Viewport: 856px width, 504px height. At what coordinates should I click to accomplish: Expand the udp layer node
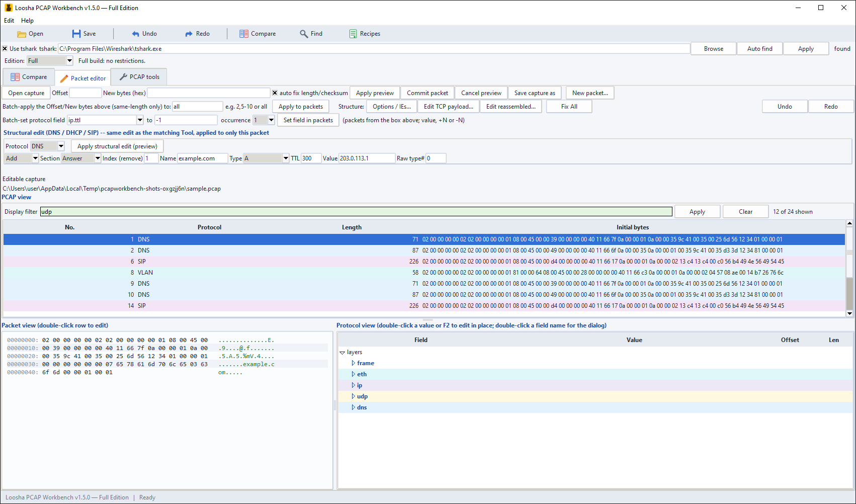(x=353, y=396)
